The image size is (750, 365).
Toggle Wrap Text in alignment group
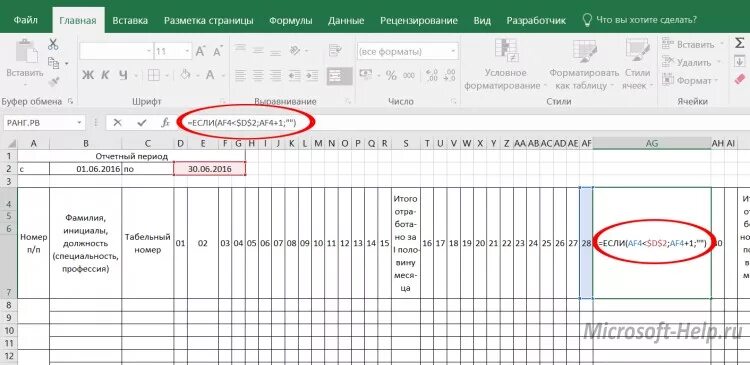[334, 50]
